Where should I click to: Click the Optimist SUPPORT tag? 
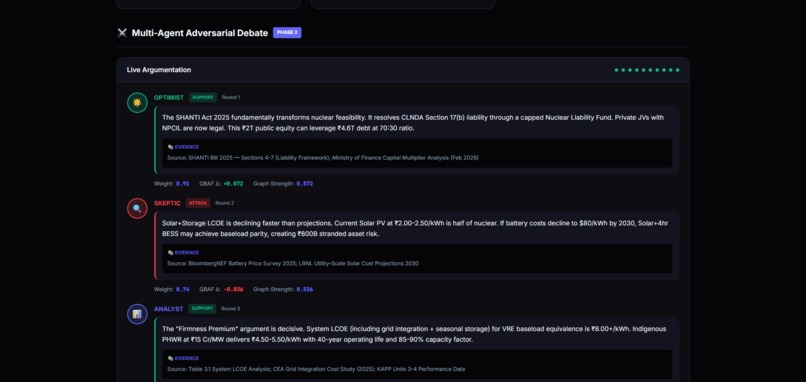click(x=203, y=97)
